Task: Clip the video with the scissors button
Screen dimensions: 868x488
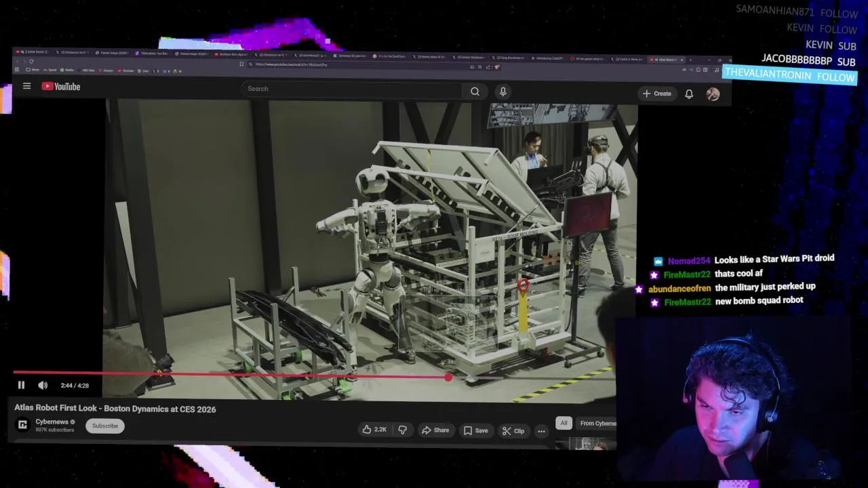Action: (x=513, y=430)
